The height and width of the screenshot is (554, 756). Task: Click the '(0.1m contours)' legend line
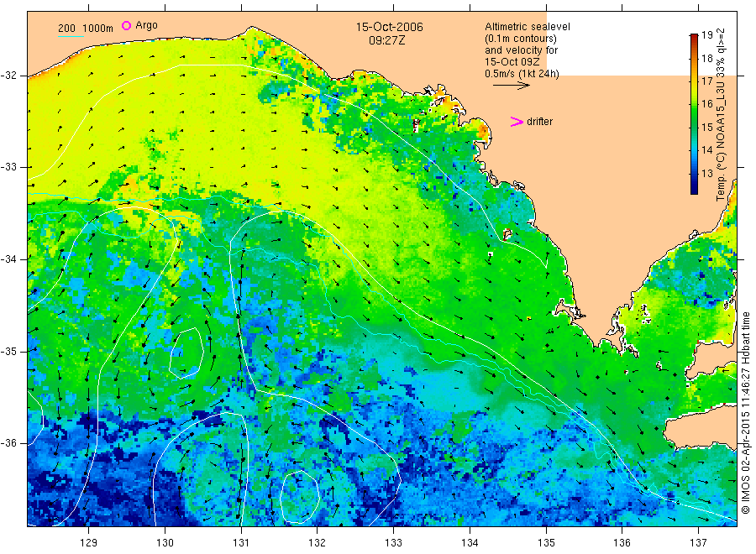pos(520,39)
